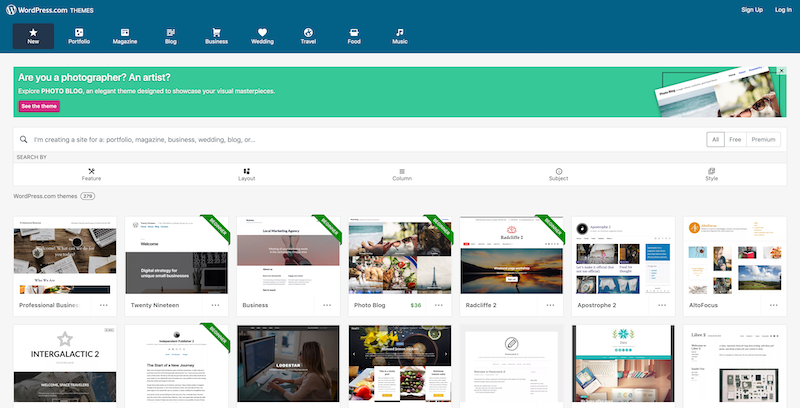Show All themes filter
The width and height of the screenshot is (800, 408).
[x=715, y=139]
